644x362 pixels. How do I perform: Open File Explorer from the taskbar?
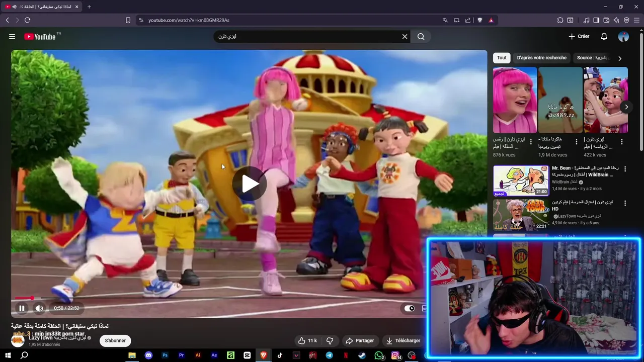point(132,355)
